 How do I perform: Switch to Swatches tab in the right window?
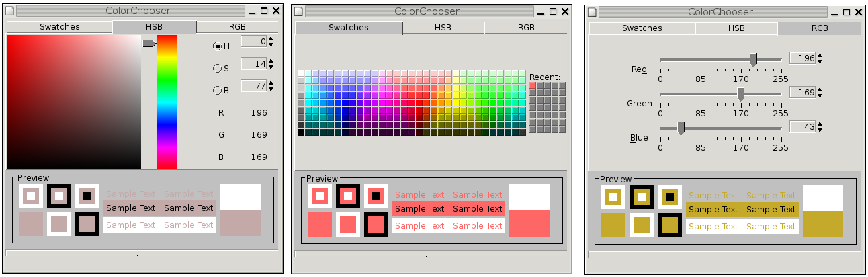point(642,28)
